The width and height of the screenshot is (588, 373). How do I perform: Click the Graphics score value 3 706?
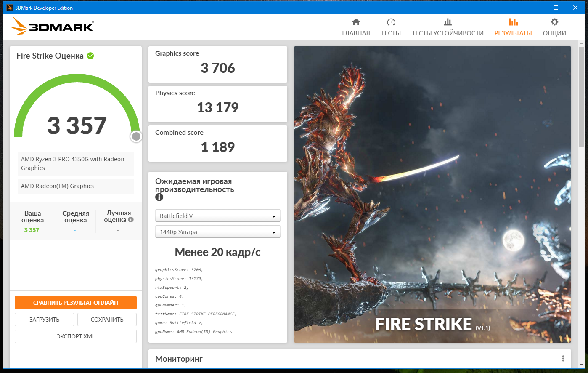point(218,68)
